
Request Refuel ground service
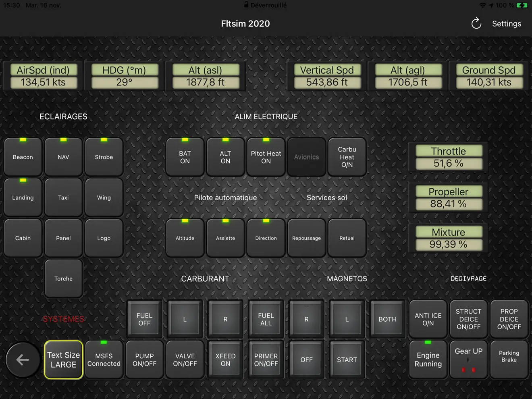[x=347, y=238]
